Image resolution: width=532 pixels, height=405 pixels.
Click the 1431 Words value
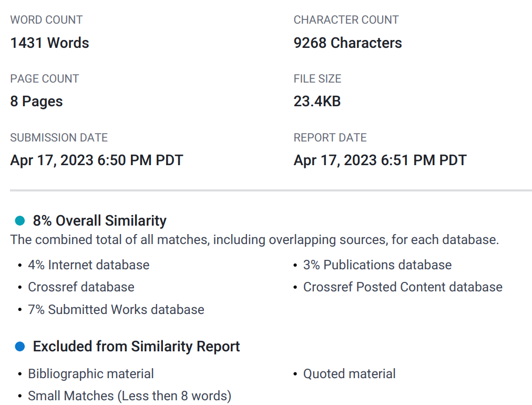tap(49, 43)
